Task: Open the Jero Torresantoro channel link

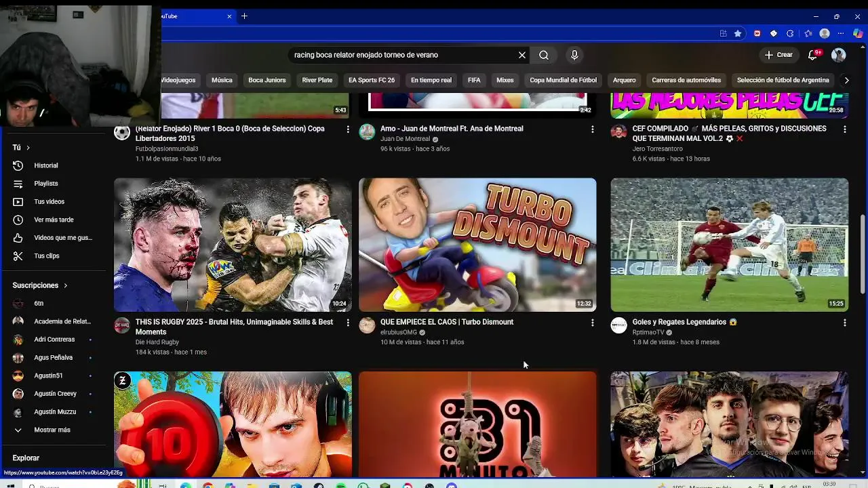Action: click(x=657, y=149)
